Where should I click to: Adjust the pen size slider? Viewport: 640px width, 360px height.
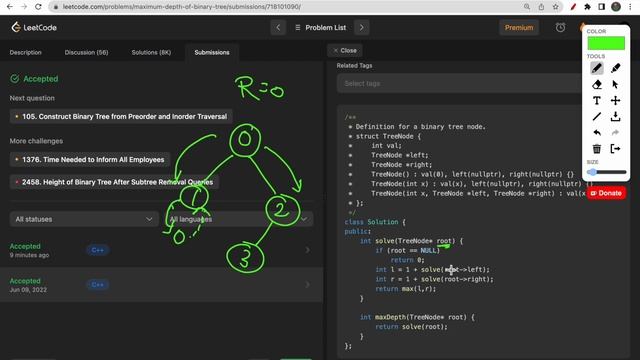click(x=607, y=172)
